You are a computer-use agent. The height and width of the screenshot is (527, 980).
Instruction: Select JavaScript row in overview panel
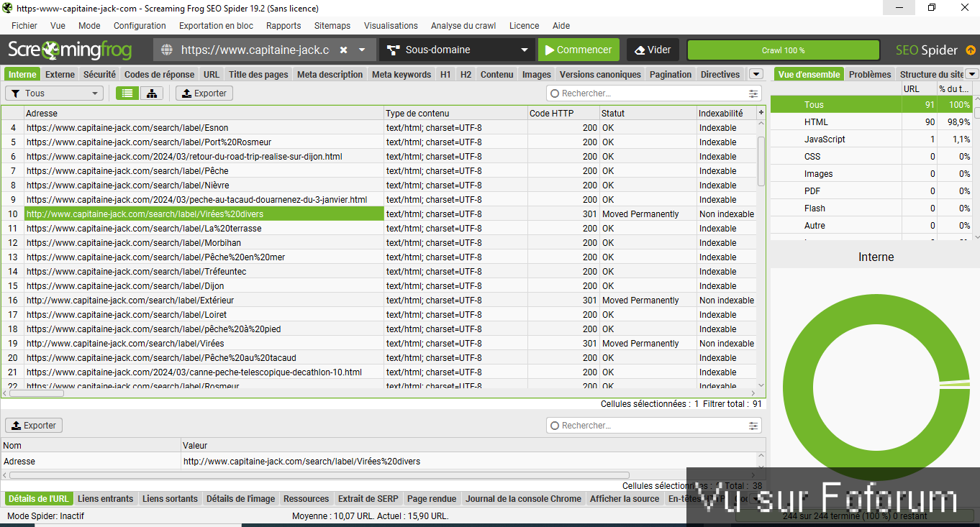coord(872,139)
